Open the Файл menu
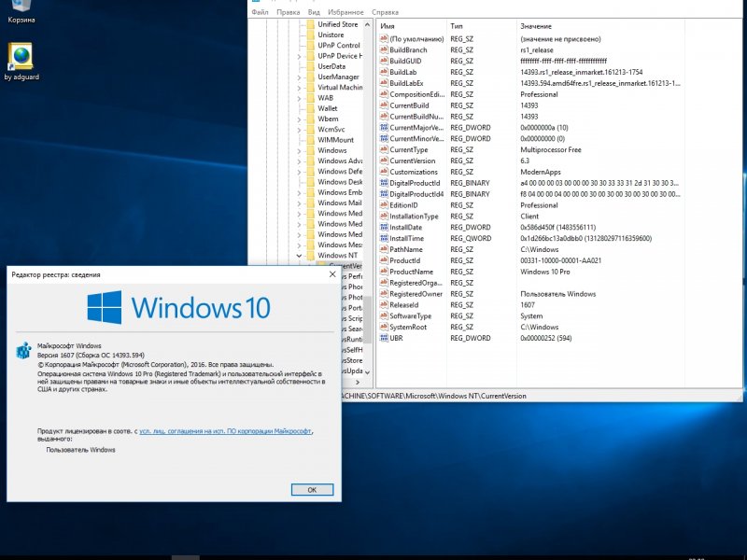 [x=260, y=12]
